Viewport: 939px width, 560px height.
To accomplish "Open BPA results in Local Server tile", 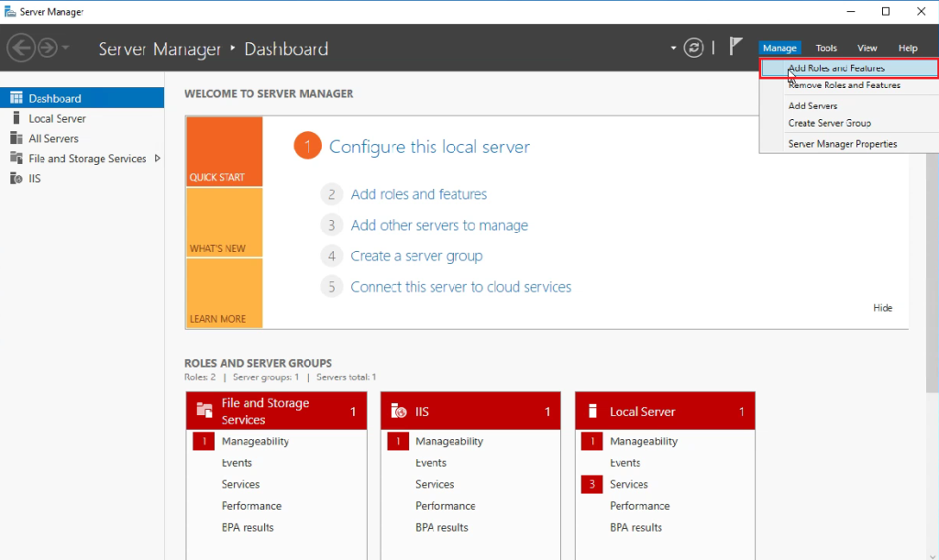I will (x=635, y=528).
